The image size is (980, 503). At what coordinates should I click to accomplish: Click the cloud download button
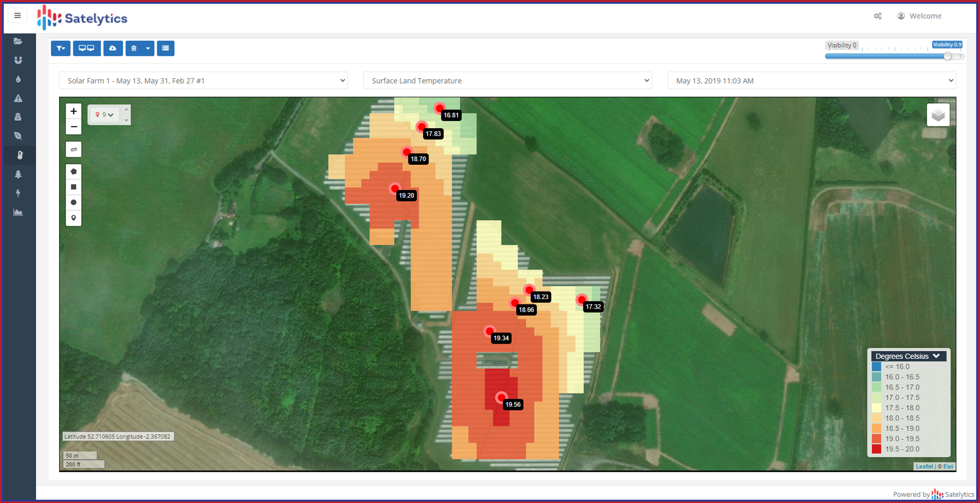(x=112, y=48)
